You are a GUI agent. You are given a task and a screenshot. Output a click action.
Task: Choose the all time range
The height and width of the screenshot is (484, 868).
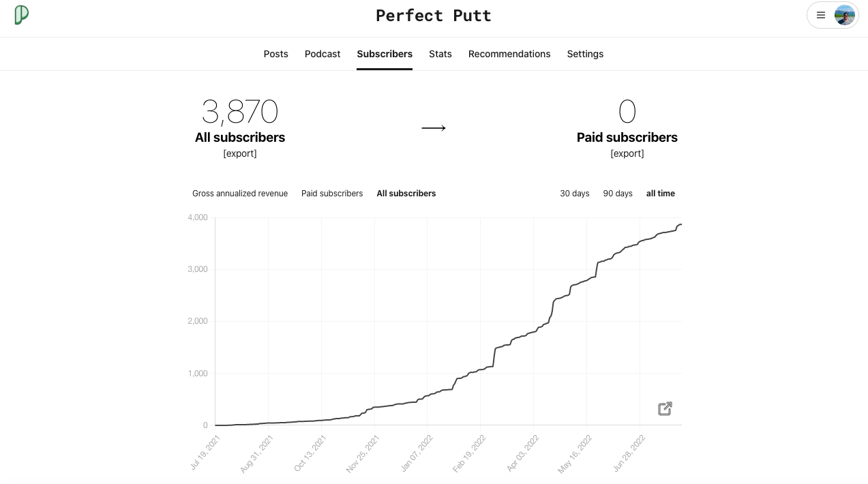(661, 194)
